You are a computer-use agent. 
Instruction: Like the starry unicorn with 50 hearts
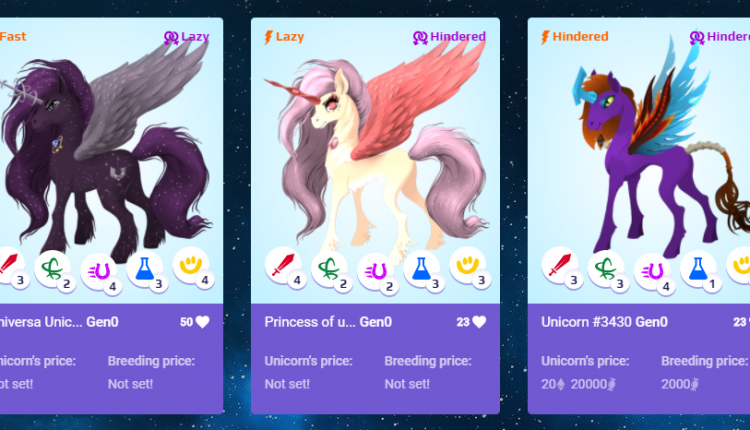click(202, 322)
